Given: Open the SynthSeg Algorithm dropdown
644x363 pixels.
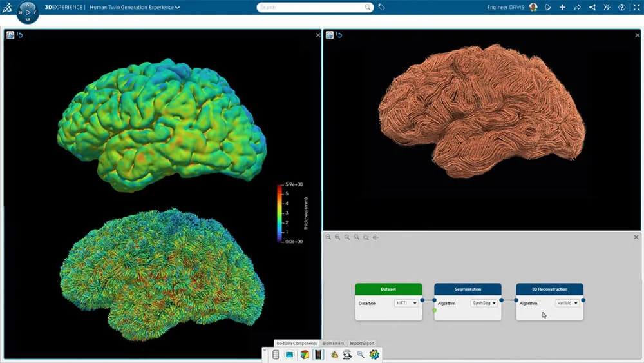Looking at the screenshot, I should click(x=484, y=303).
